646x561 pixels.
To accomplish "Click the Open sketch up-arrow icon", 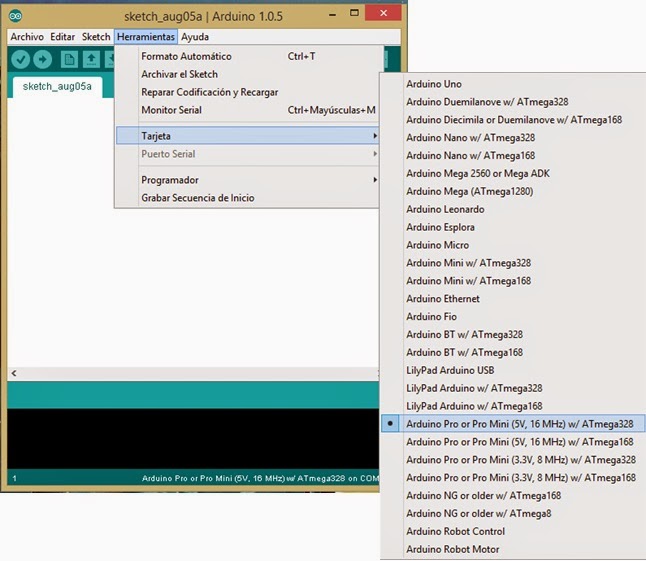I will click(91, 60).
